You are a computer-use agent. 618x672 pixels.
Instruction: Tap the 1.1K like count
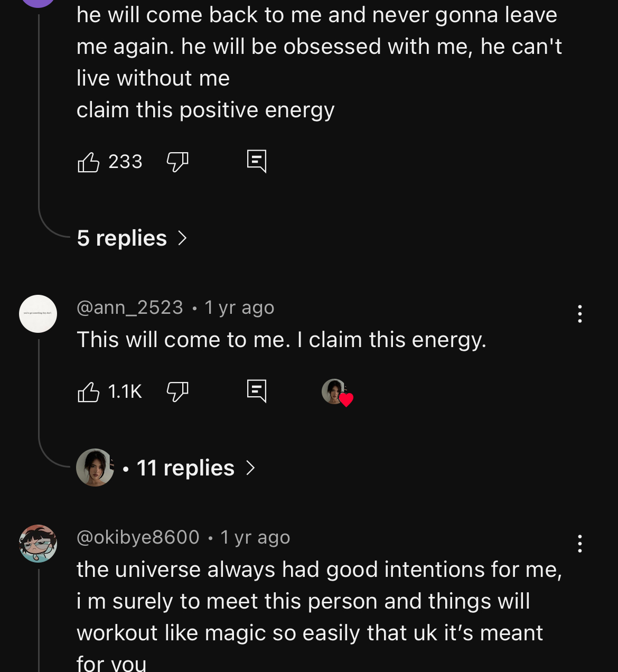(125, 392)
